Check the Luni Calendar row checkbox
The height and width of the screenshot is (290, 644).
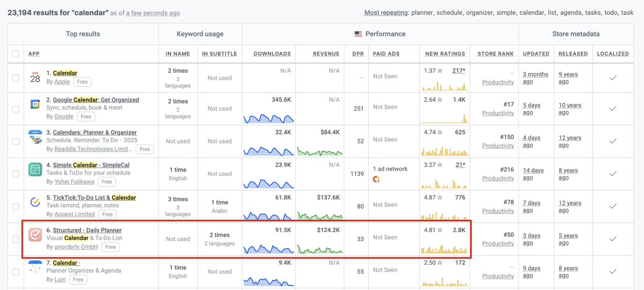pyautogui.click(x=16, y=271)
